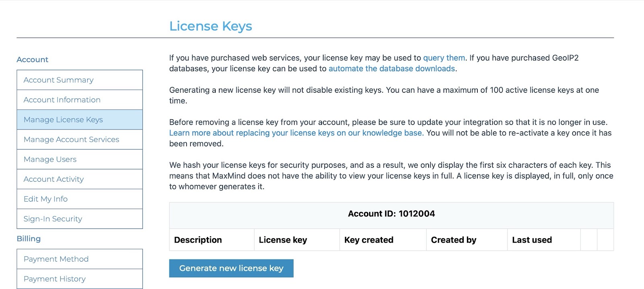Image resolution: width=644 pixels, height=289 pixels.
Task: Open the knowledge base link about replacing keys
Action: [x=296, y=133]
